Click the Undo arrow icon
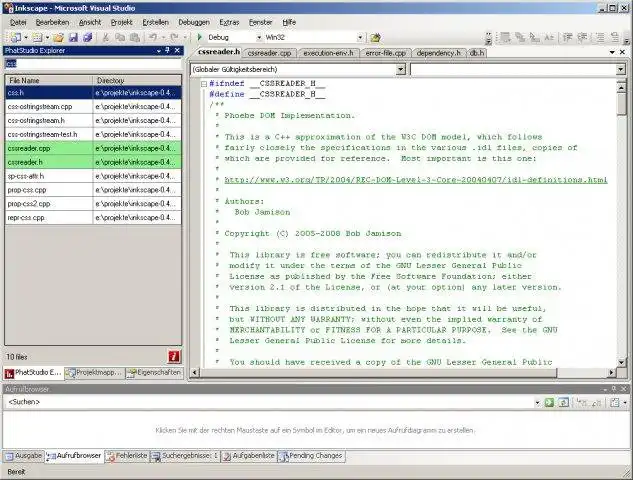This screenshot has height=480, width=633. pyautogui.click(x=153, y=38)
